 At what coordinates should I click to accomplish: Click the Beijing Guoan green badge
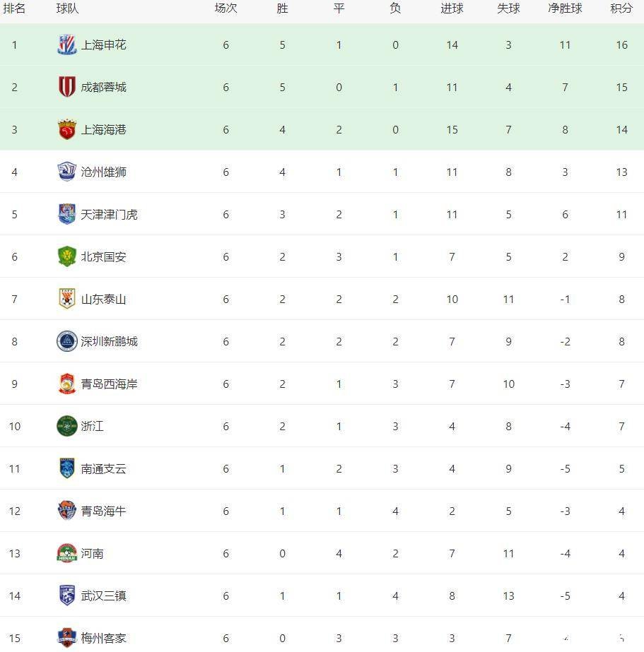click(66, 257)
